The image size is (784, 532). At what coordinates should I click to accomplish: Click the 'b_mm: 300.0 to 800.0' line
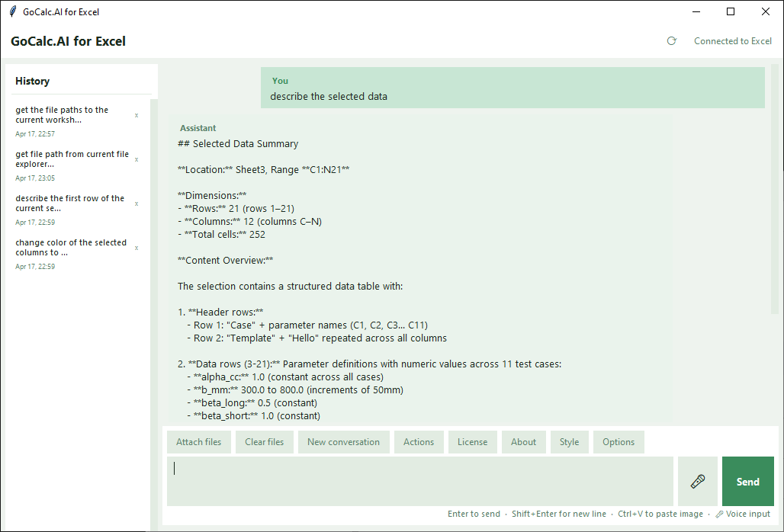(x=295, y=390)
